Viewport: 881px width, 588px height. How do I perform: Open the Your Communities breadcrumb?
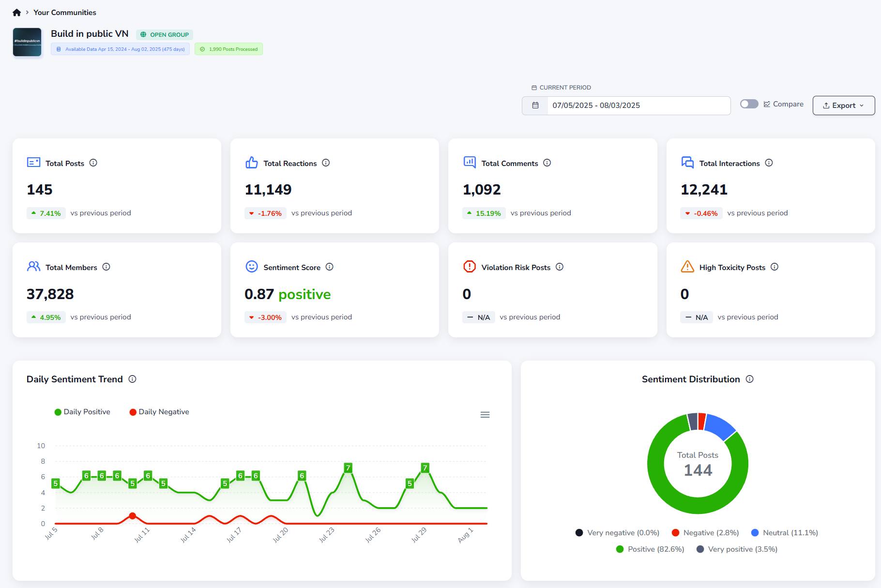pos(64,13)
